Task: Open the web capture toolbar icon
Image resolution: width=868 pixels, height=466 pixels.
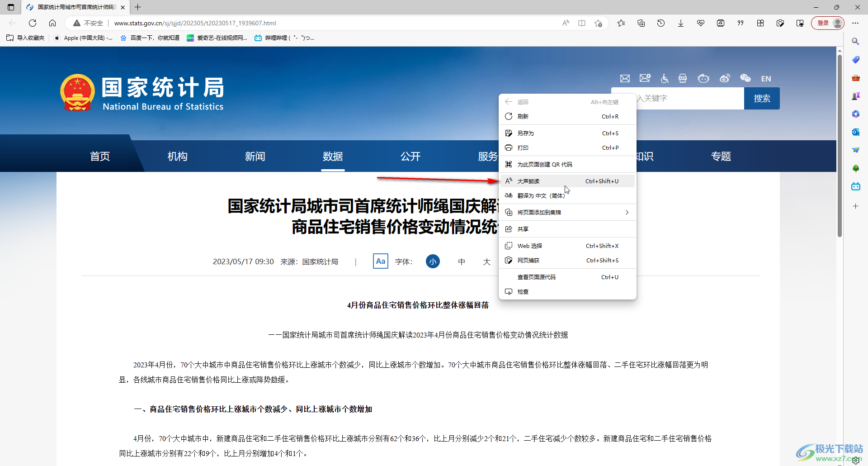Action: (780, 23)
